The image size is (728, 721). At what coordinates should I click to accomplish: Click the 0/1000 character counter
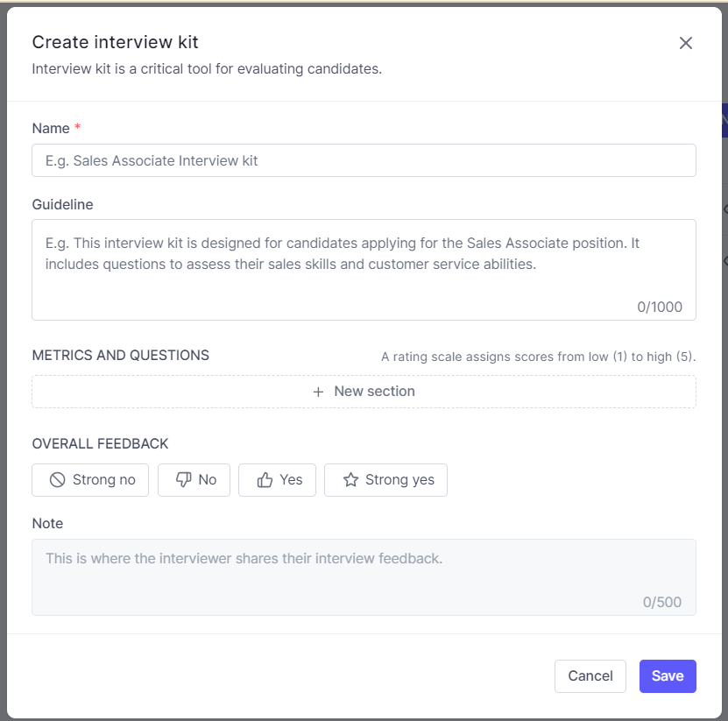point(659,307)
